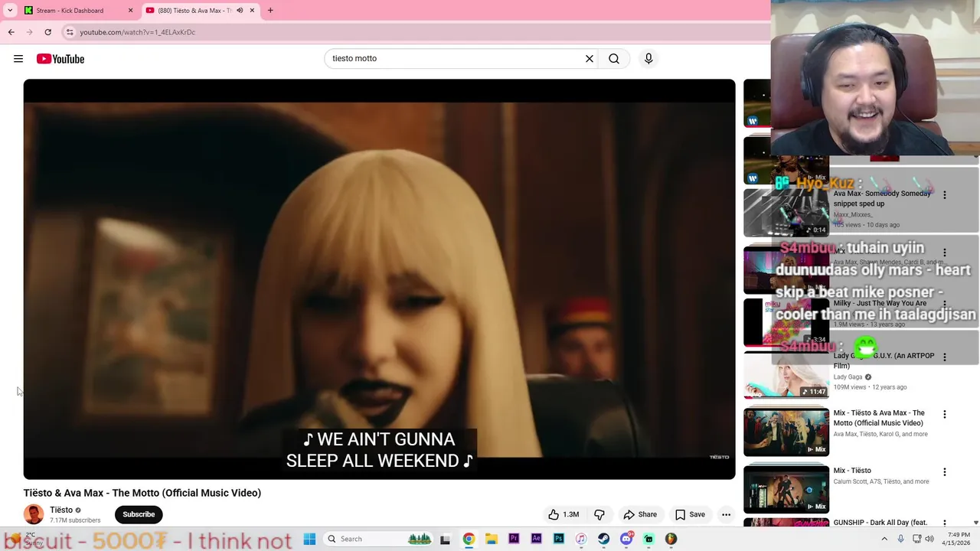Like the video (1.3M)

pos(563,514)
